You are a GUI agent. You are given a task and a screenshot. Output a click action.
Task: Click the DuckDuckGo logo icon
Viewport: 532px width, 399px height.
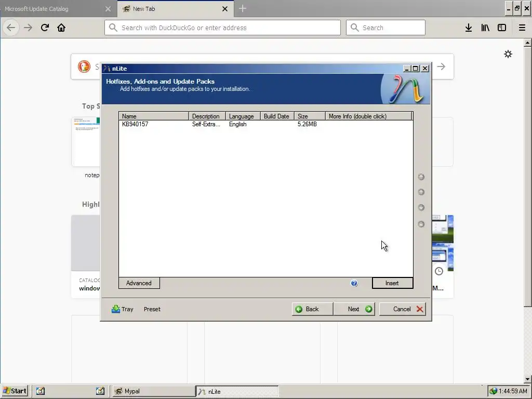coord(84,66)
